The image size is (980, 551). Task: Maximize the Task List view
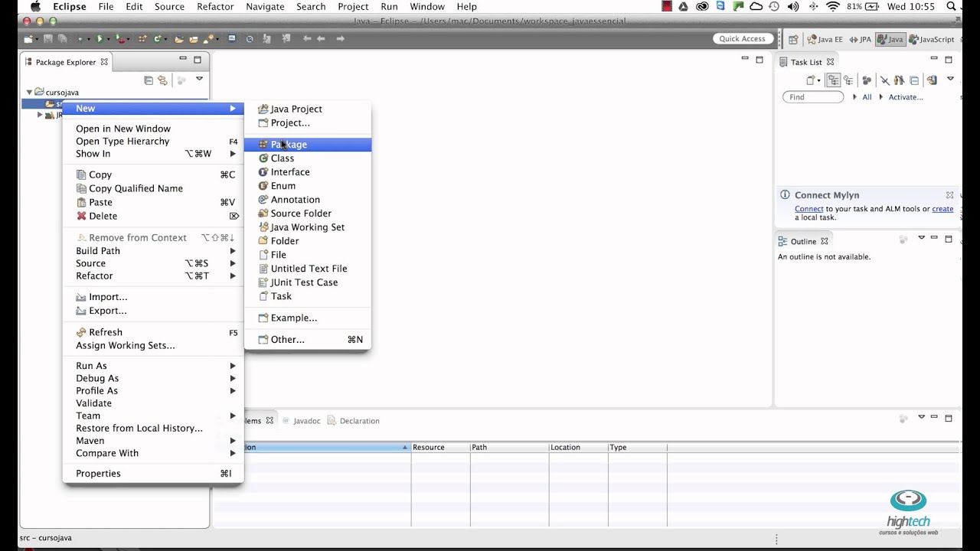(950, 59)
